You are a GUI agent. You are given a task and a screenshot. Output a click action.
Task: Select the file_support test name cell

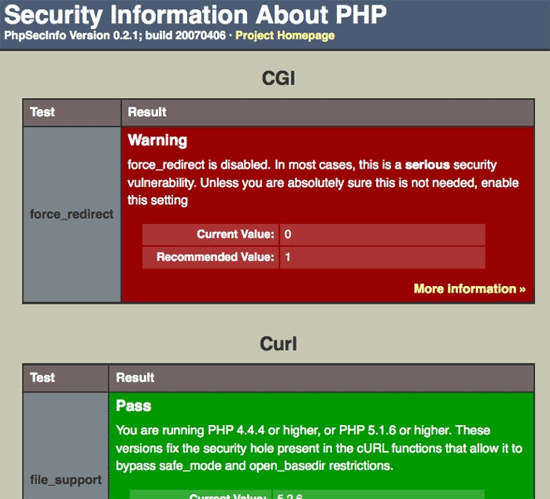coord(66,445)
